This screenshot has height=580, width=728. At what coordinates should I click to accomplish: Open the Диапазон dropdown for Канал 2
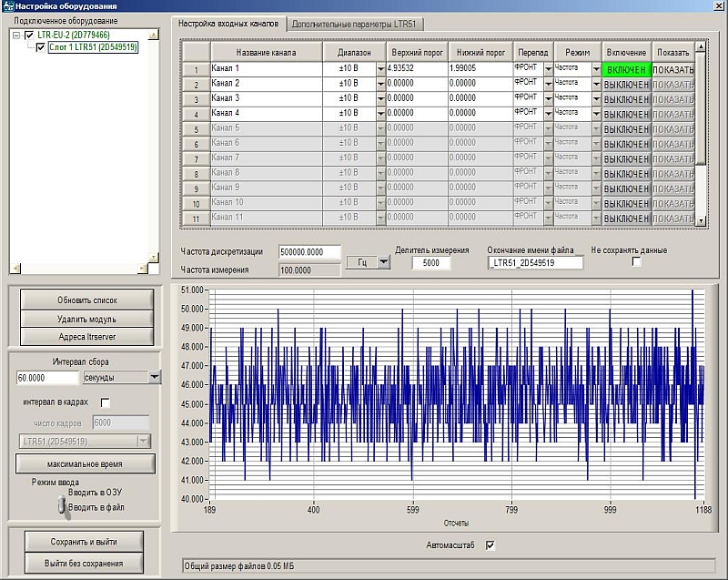pos(380,84)
